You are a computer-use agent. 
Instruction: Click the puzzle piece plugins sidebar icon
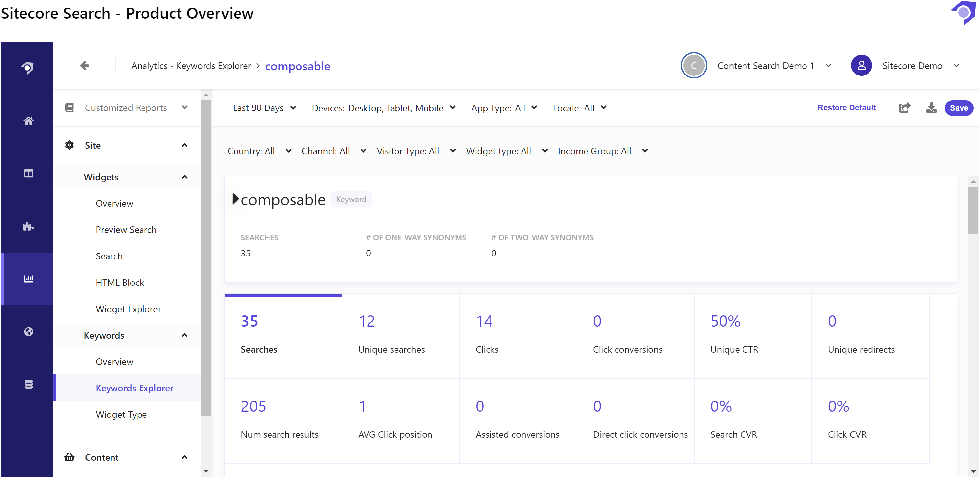[29, 227]
